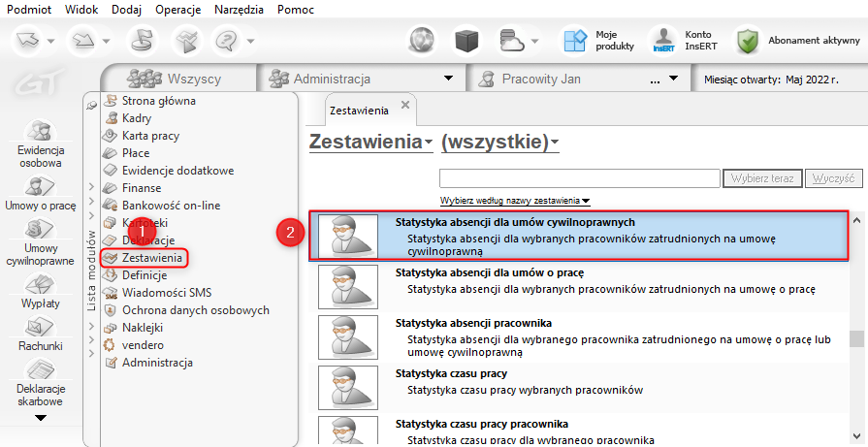The height and width of the screenshot is (447, 868).
Task: Click the second arrow toolbar icon
Action: coord(83,41)
